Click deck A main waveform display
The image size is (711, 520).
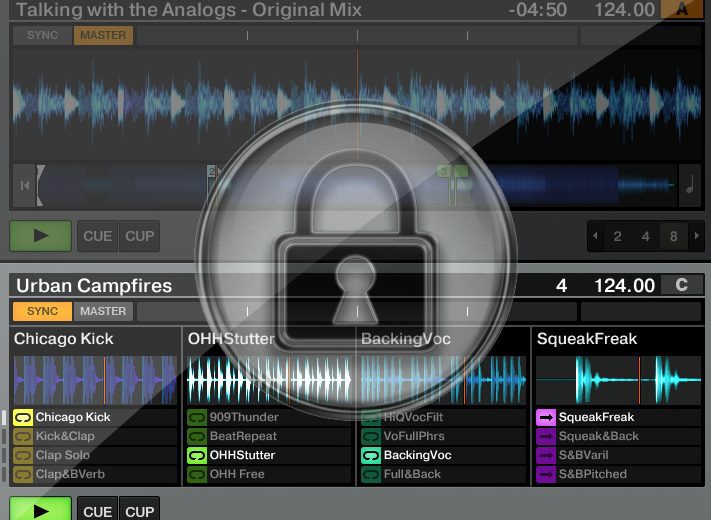click(357, 104)
